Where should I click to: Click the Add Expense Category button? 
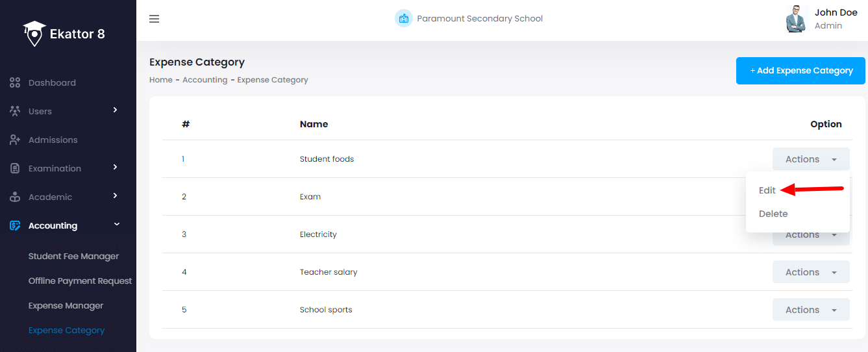pyautogui.click(x=800, y=71)
